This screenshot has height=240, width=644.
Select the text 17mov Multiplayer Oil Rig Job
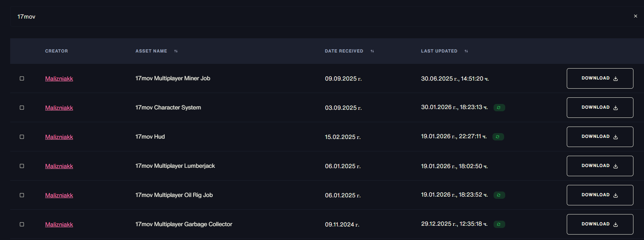coord(174,195)
